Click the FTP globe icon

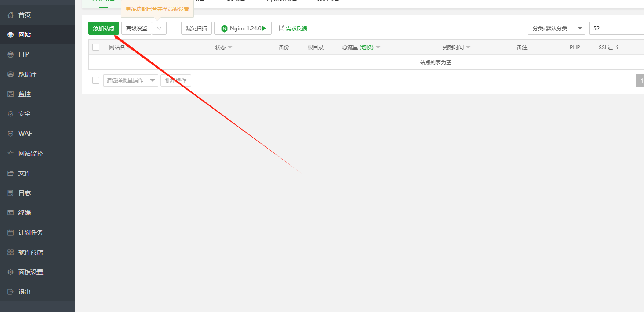point(11,54)
